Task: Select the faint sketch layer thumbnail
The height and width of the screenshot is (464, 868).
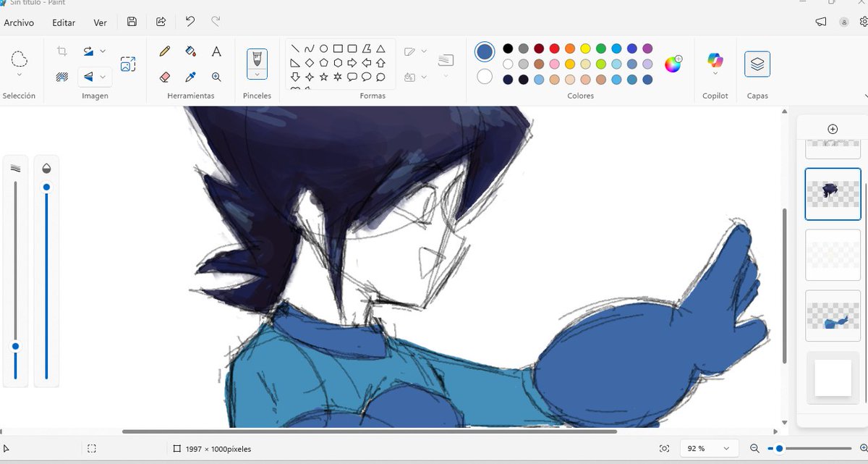Action: [833, 255]
